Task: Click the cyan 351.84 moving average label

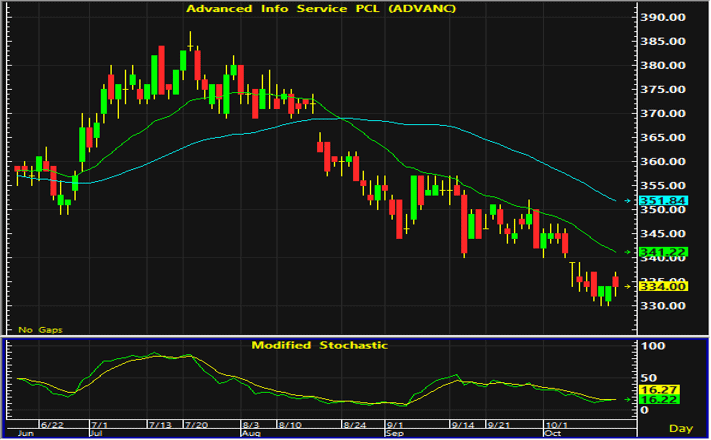Action: (x=663, y=200)
